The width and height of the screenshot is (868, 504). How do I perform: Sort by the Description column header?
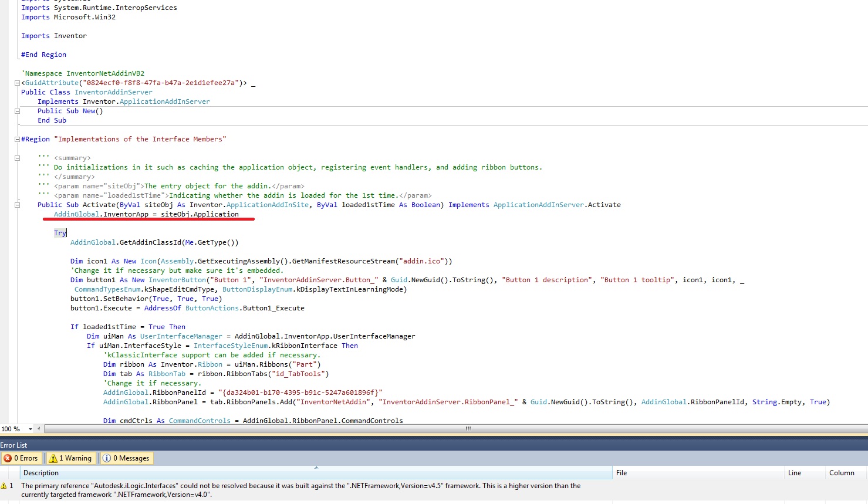[316, 473]
